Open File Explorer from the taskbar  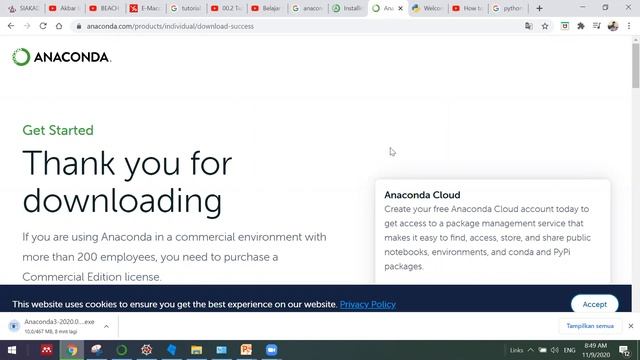(196, 350)
